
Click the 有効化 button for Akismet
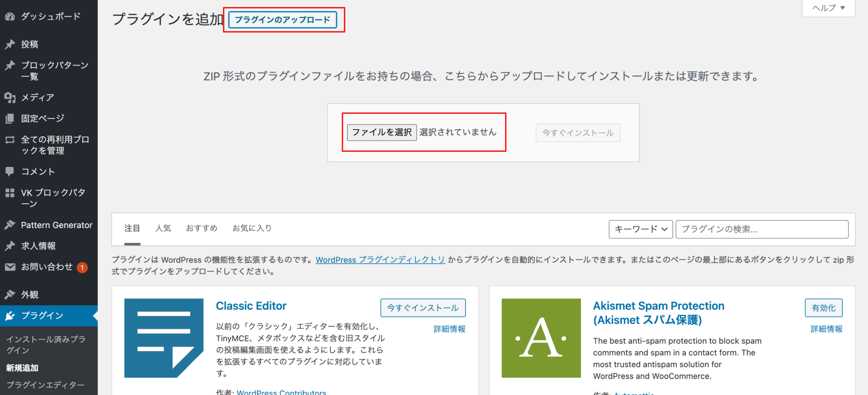823,308
